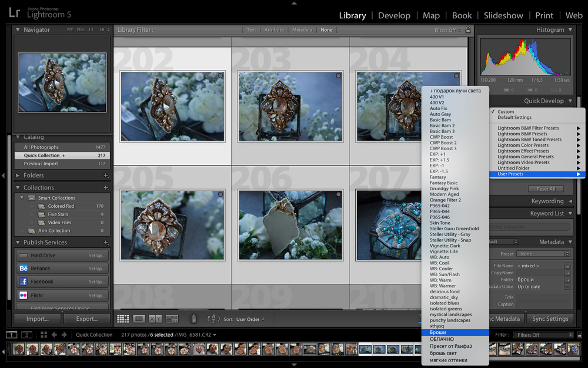Screen dimensions: 588x368
Task: Set Navigator zoom to FILL
Action: [81, 29]
